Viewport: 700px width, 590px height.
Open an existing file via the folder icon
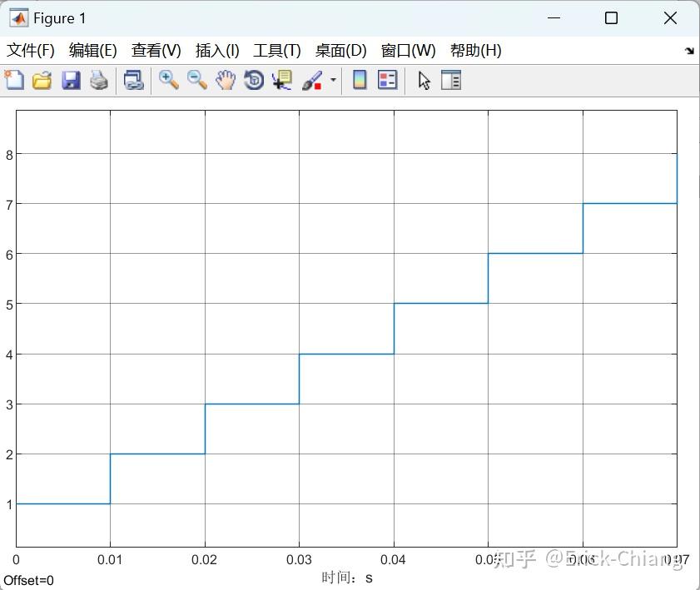coord(42,81)
